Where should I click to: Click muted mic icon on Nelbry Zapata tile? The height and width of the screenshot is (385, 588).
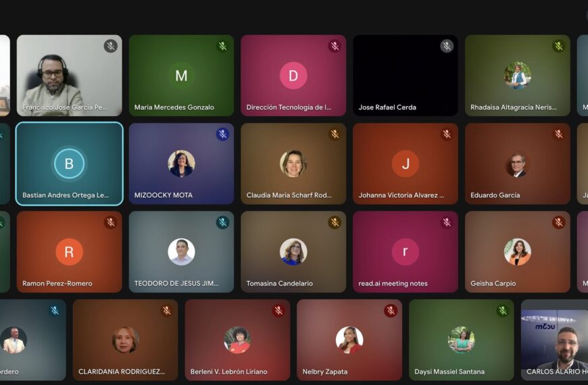(391, 311)
